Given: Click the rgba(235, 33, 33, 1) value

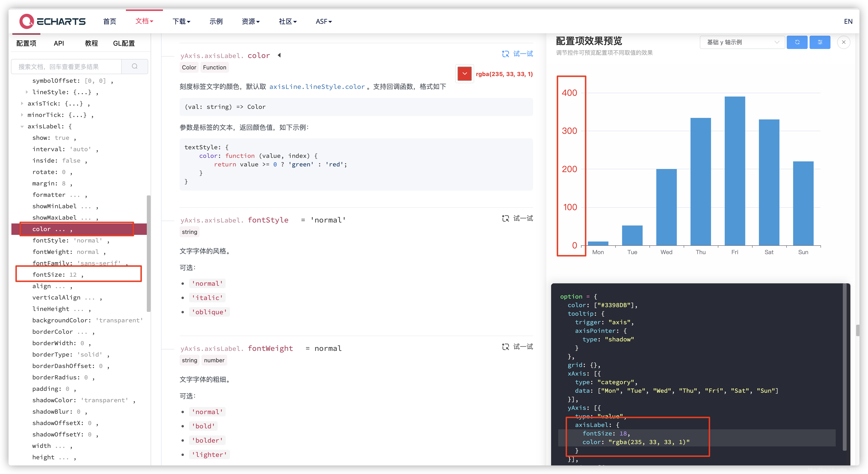Looking at the screenshot, I should click(504, 74).
